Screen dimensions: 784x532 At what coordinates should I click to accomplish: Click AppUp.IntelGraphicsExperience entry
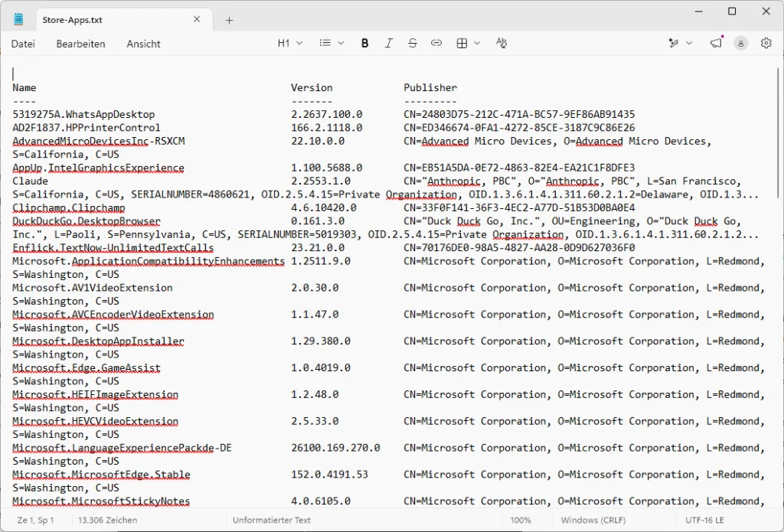(x=98, y=168)
